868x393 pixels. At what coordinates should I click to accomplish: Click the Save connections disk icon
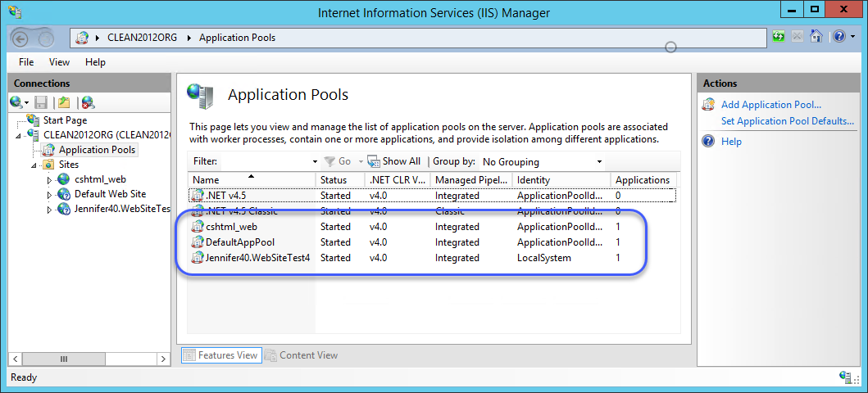point(42,102)
